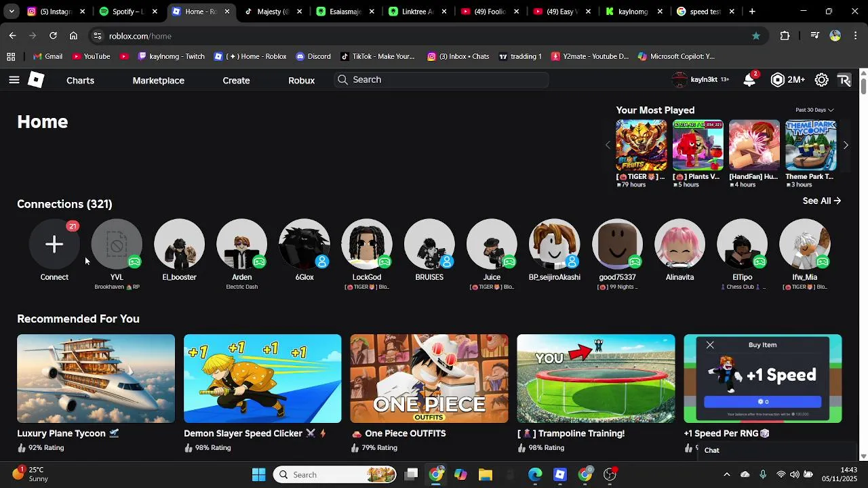This screenshot has width=868, height=488.
Task: Switch to the Spotify tab
Action: [x=126, y=12]
